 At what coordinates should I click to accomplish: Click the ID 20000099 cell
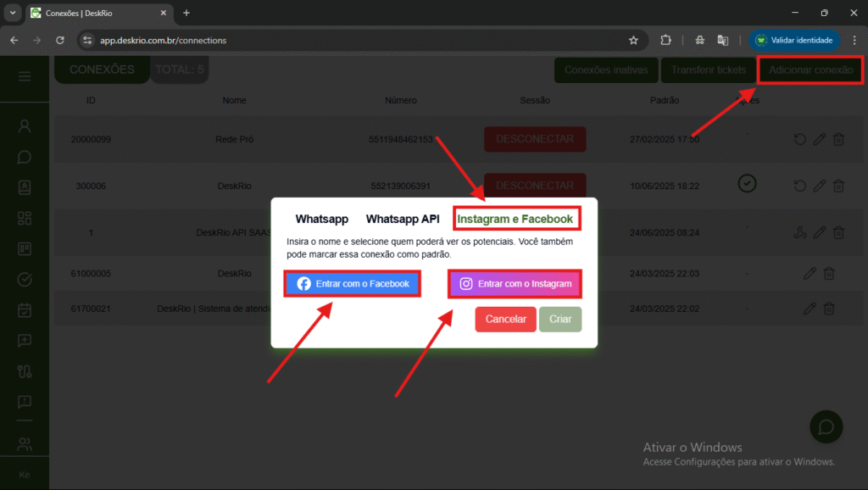[x=91, y=139]
